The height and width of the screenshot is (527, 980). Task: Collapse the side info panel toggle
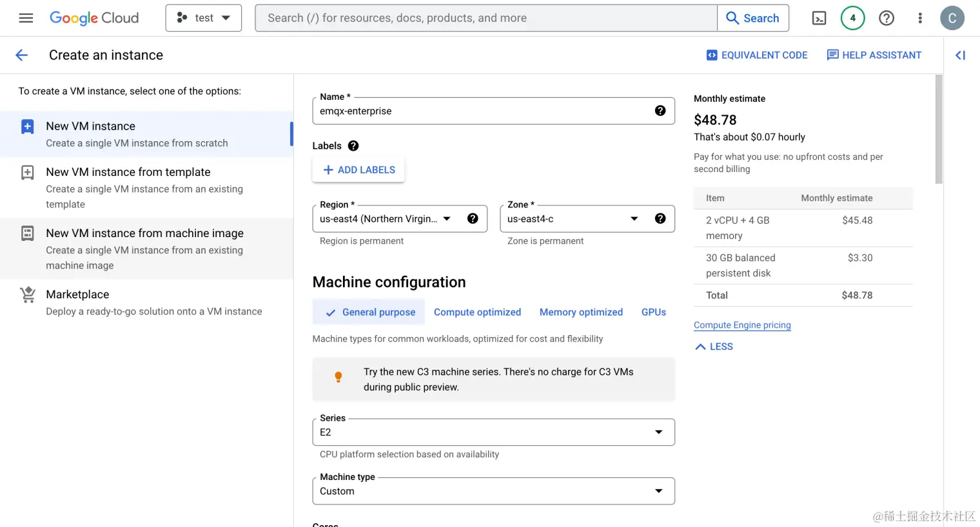point(961,55)
